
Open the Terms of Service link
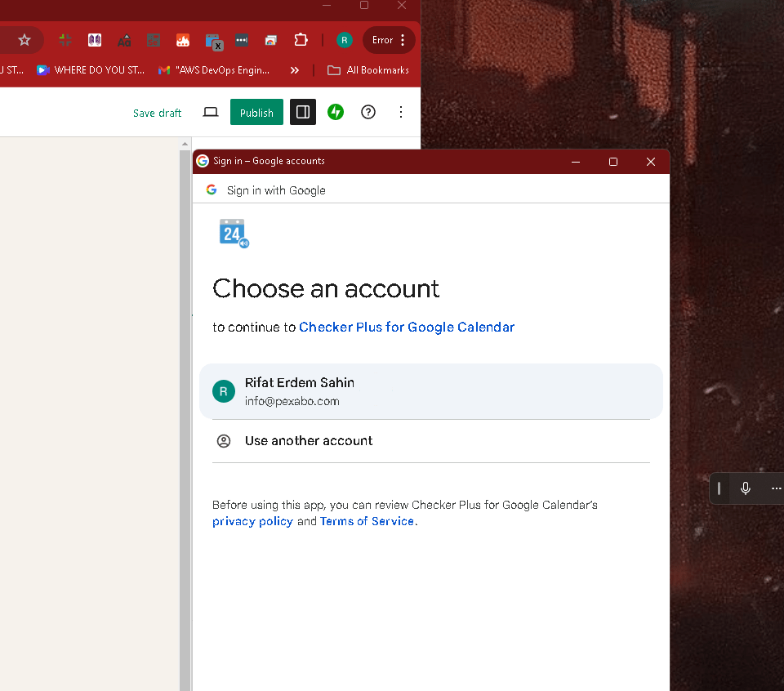(367, 521)
